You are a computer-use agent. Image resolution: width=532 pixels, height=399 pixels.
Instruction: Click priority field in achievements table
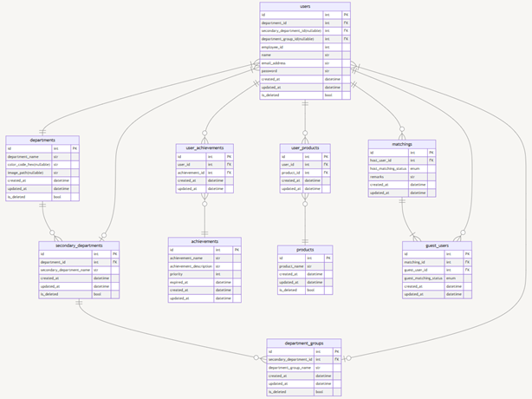204,274
